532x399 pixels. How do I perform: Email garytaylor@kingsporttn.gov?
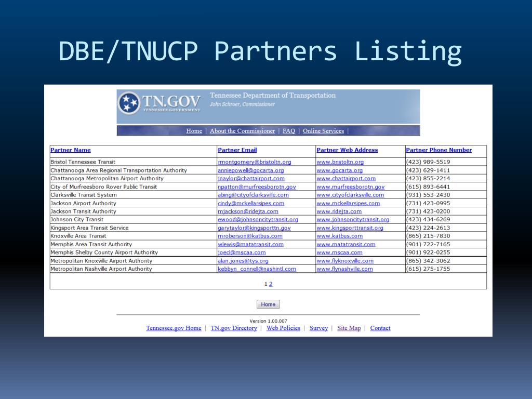pyautogui.click(x=254, y=228)
